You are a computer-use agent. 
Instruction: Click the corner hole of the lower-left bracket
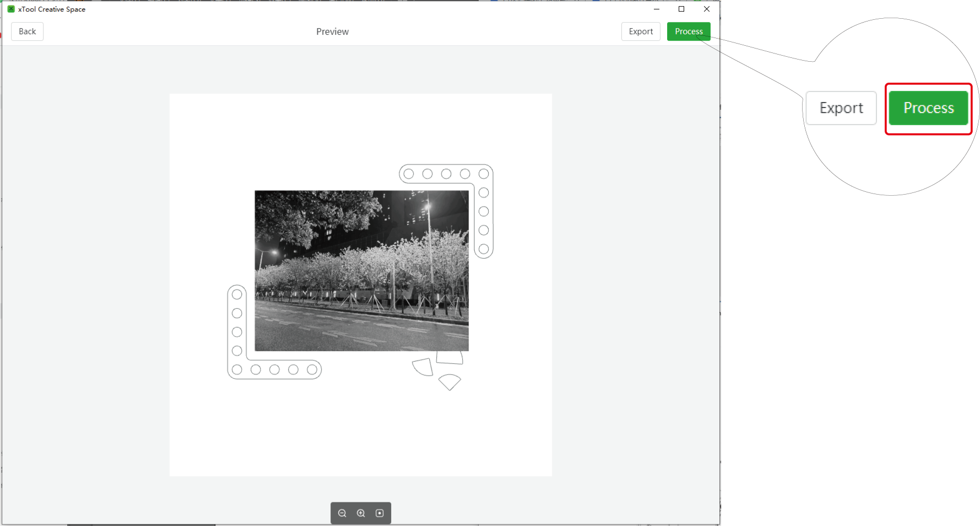(237, 369)
